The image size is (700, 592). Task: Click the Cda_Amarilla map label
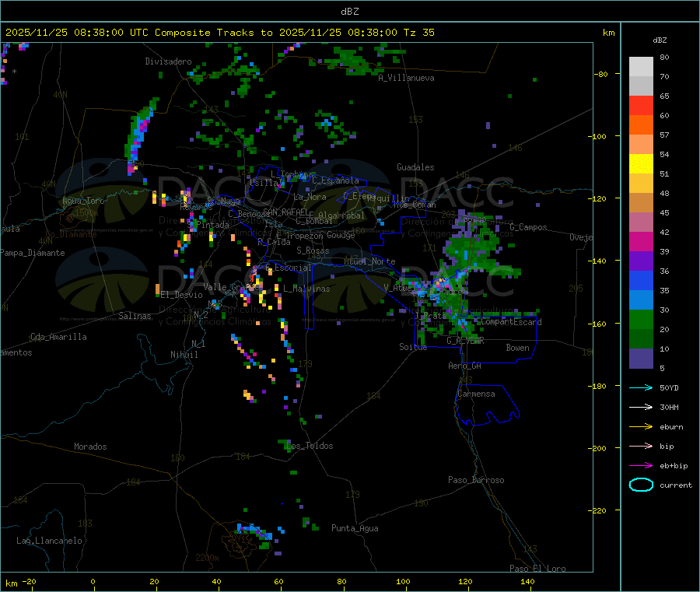click(x=58, y=337)
